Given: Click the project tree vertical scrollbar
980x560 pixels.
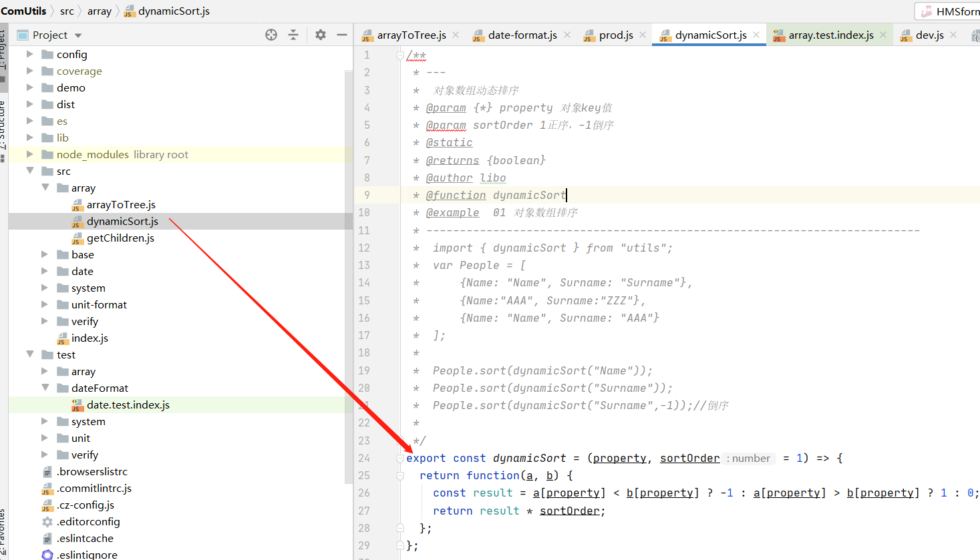Looking at the screenshot, I should click(349, 267).
